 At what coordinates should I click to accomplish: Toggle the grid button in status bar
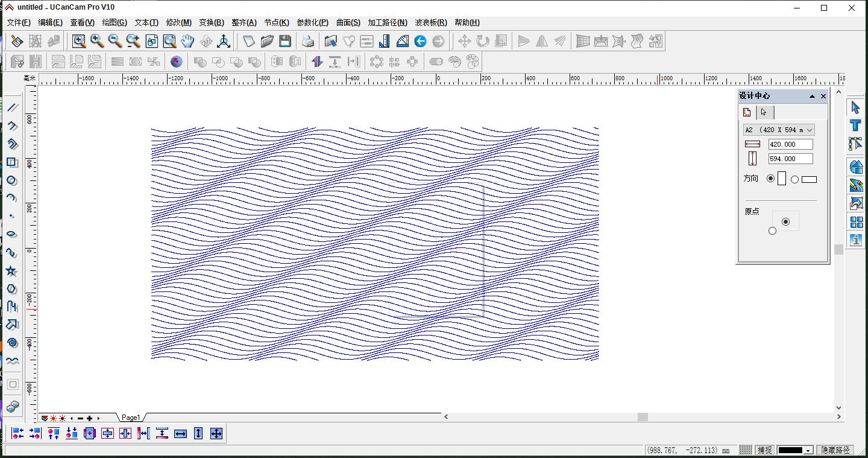[x=746, y=450]
